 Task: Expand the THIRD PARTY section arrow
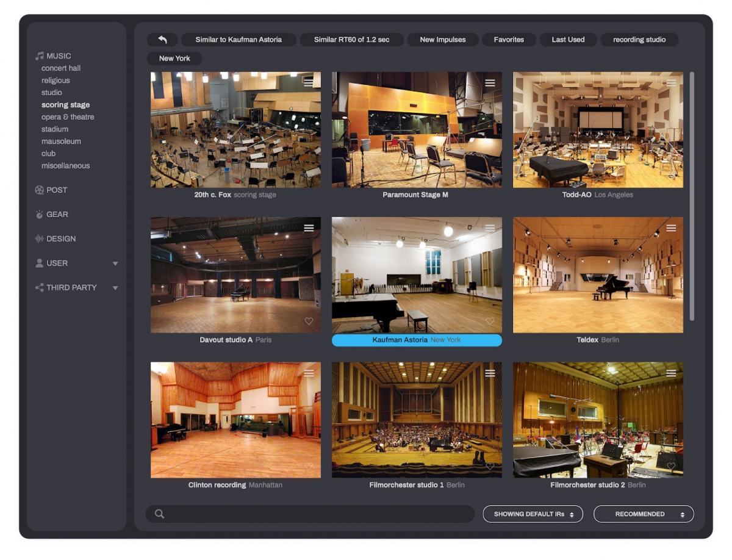tap(115, 288)
